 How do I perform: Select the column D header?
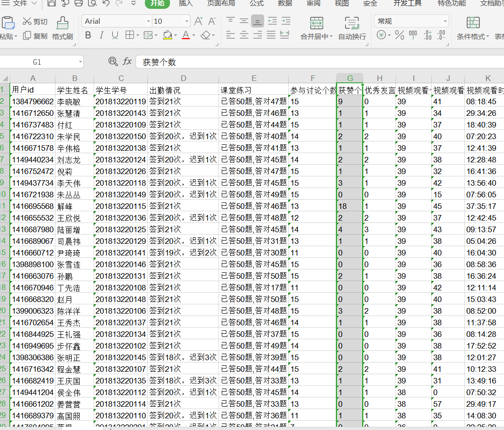click(x=183, y=78)
